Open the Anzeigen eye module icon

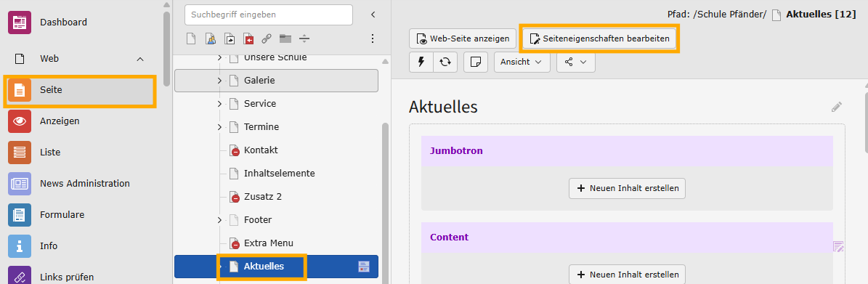[x=20, y=121]
